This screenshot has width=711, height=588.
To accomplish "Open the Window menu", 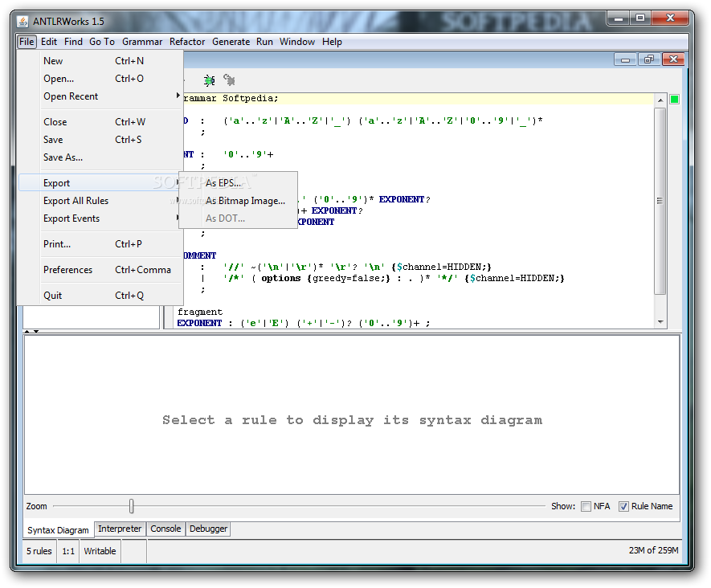I will [297, 42].
